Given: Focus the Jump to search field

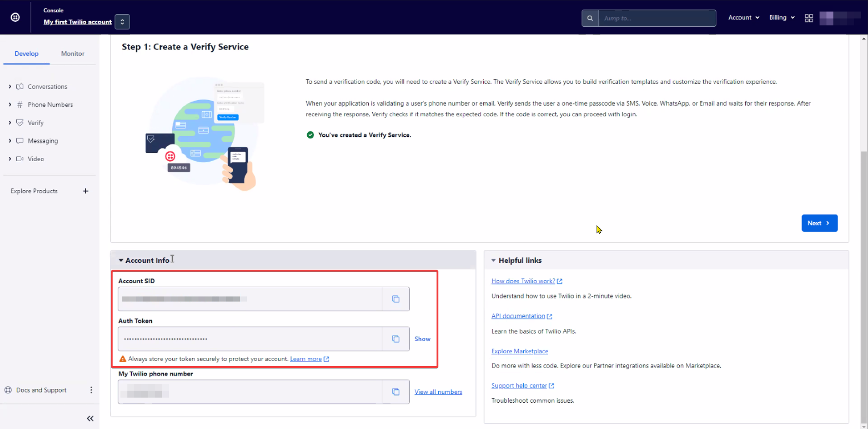Looking at the screenshot, I should coord(657,18).
